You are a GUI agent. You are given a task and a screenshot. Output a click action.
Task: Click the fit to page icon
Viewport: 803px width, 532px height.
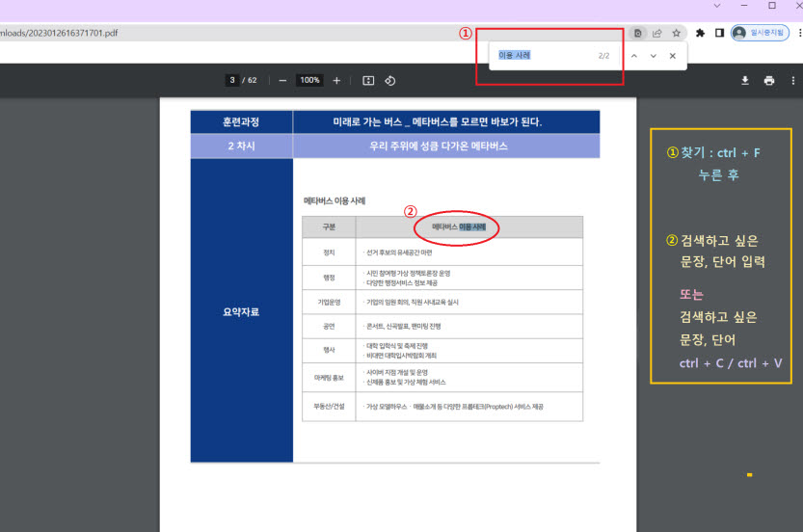pos(368,81)
